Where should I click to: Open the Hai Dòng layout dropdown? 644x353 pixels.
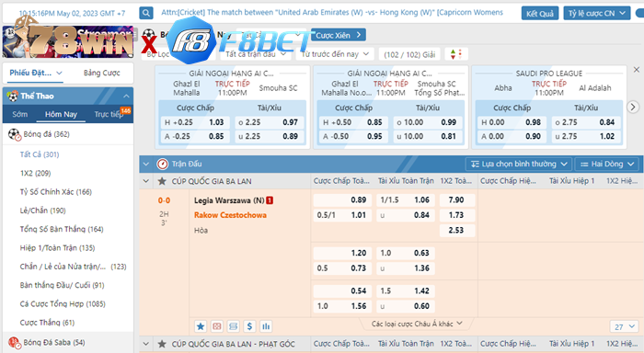[606, 164]
